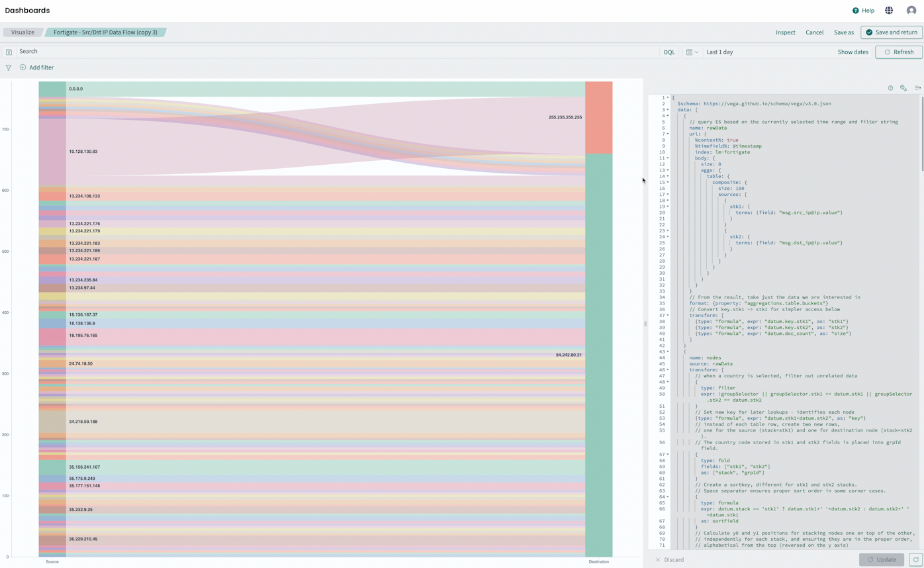Open the Help menu
Viewport: 924px width, 568px height.
click(863, 11)
